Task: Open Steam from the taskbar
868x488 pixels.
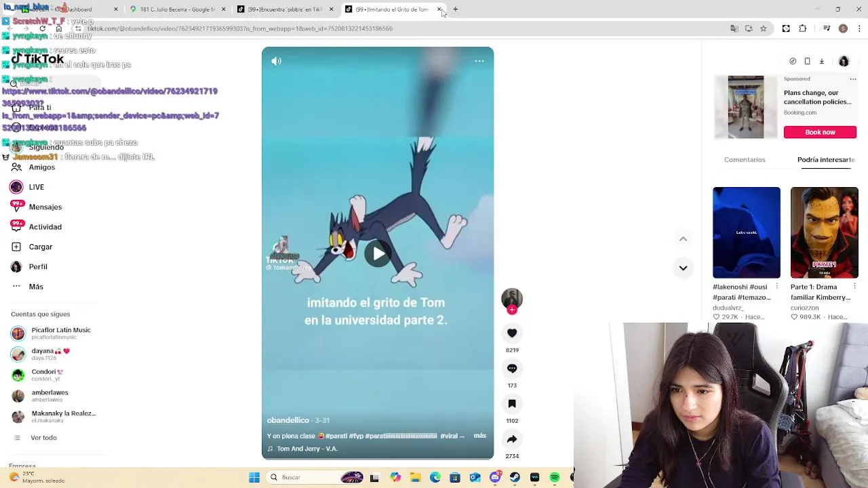Action: 515,477
